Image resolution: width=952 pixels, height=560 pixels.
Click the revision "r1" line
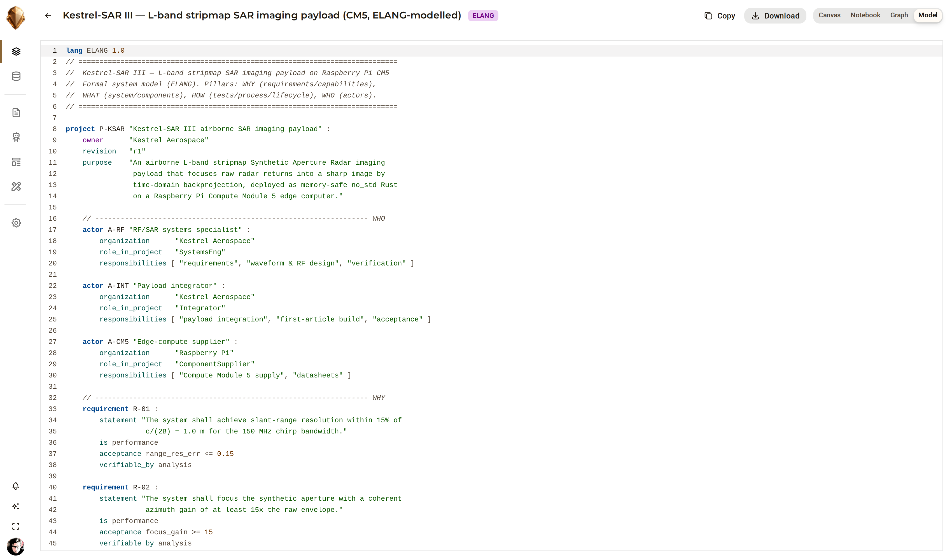click(114, 151)
